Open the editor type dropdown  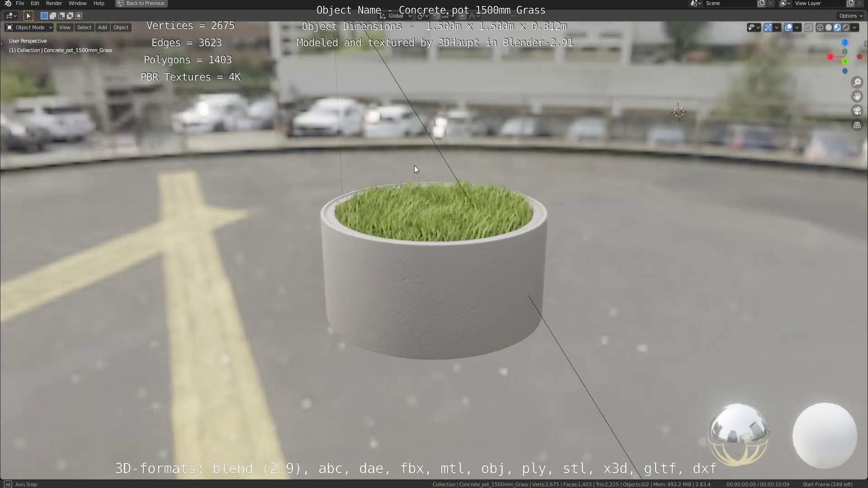pos(11,16)
